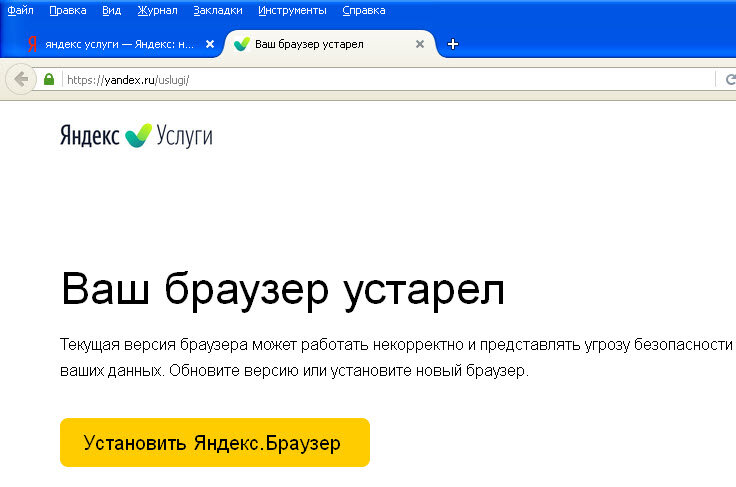Click the Установить Яндекс.Браузер button

click(x=215, y=442)
